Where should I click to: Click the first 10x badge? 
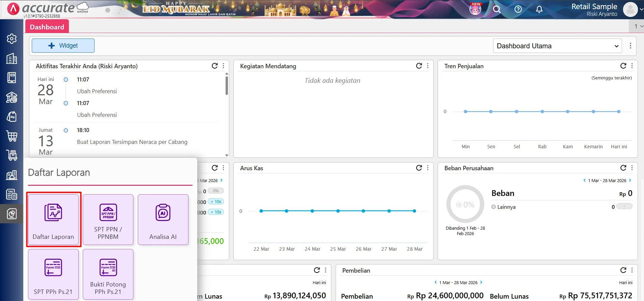point(216,202)
